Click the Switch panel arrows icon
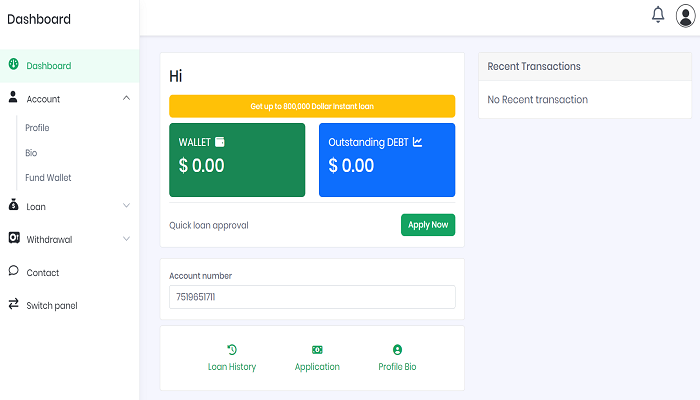The height and width of the screenshot is (400, 700). [14, 304]
